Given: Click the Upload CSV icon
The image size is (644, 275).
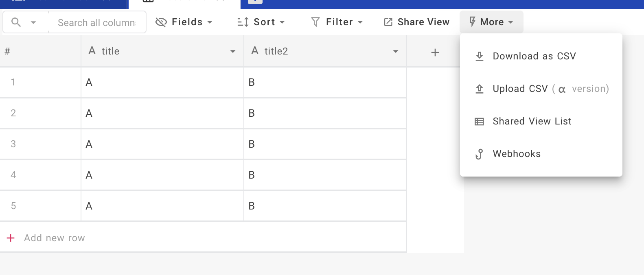Looking at the screenshot, I should tap(480, 88).
